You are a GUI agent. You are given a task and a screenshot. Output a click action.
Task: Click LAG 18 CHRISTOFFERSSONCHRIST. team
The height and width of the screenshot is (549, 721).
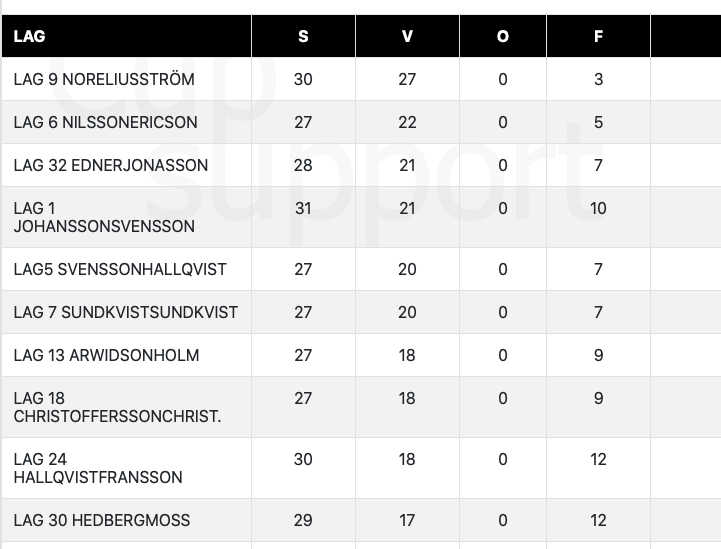[x=117, y=407]
